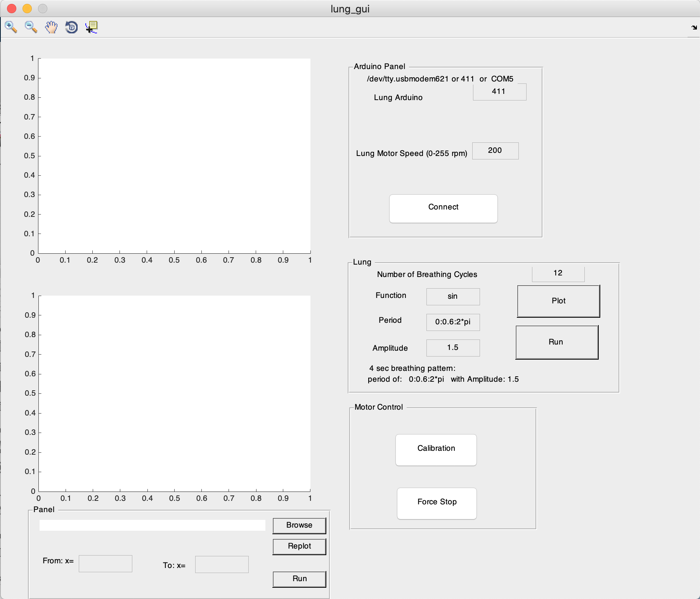Click the 'Arduino Panel' title
This screenshot has width=700, height=599.
pos(379,66)
